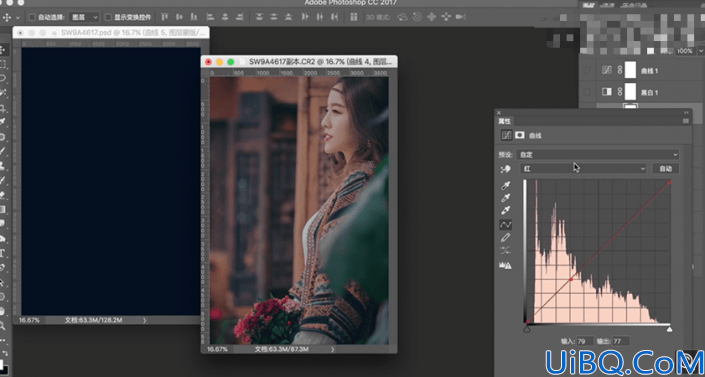
Task: Click the align vertical centers icon
Action: point(179,17)
